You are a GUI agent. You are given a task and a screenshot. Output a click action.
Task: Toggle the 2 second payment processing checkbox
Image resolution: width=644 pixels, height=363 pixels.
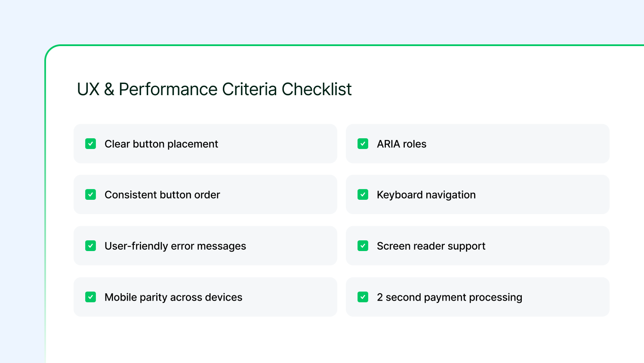tap(363, 297)
